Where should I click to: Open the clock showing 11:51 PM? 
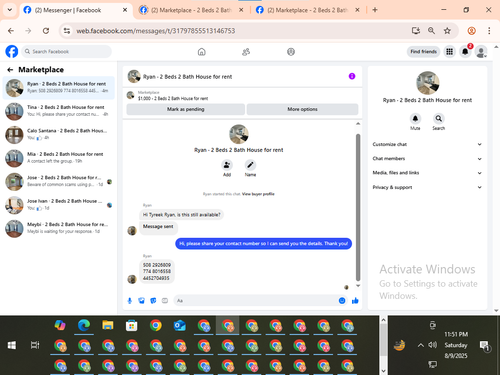point(456,345)
